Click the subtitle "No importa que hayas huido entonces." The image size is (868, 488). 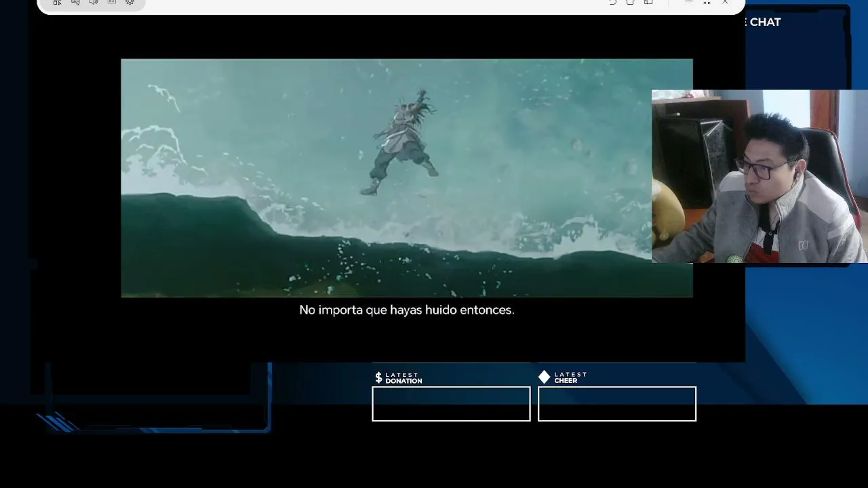(x=407, y=310)
